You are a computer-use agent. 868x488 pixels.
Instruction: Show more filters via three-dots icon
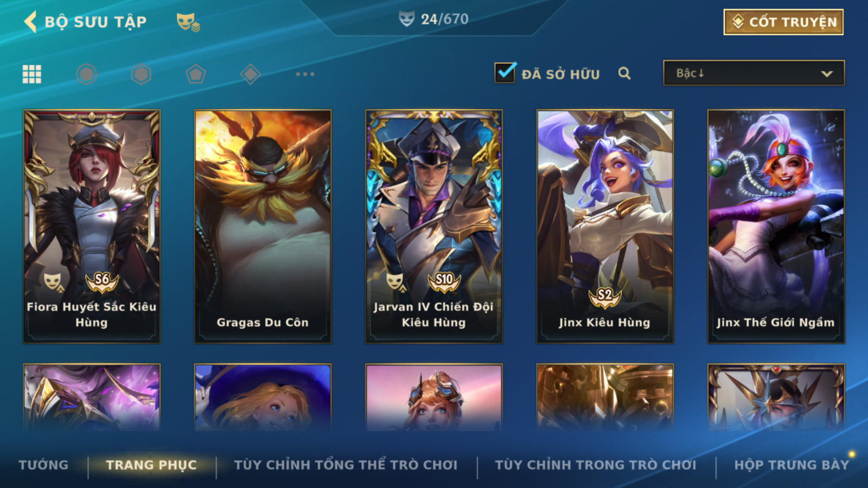pos(305,74)
